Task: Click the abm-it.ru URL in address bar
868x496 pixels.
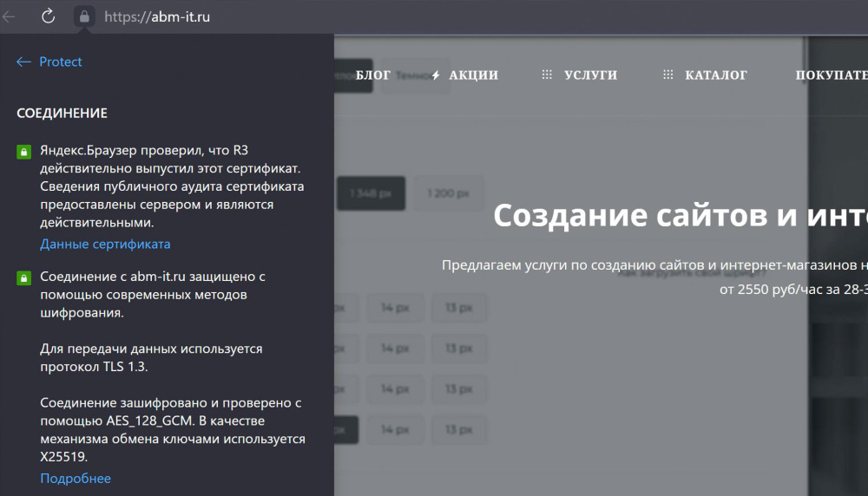Action: tap(157, 16)
